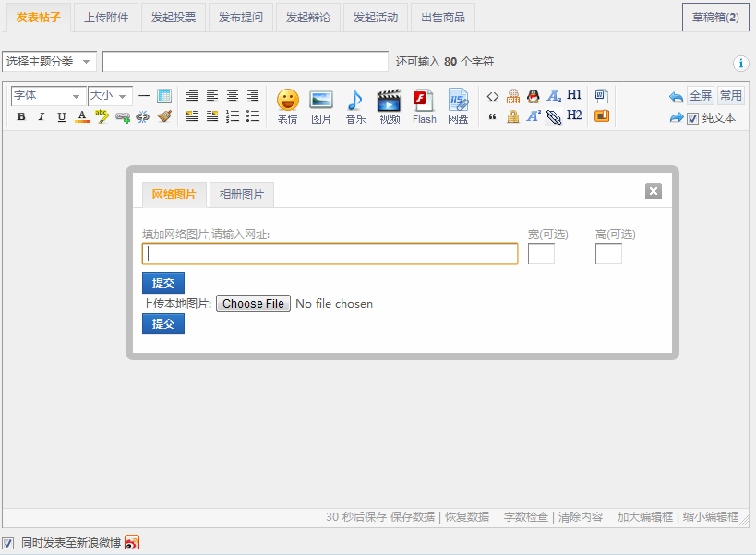Open the 草稿箱(2) drafts button

pos(715,18)
